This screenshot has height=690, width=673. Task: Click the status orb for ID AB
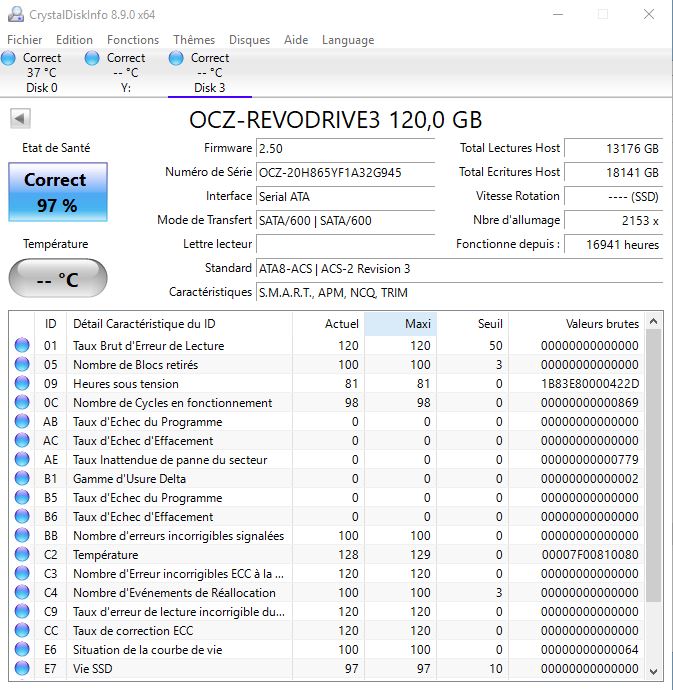22,422
